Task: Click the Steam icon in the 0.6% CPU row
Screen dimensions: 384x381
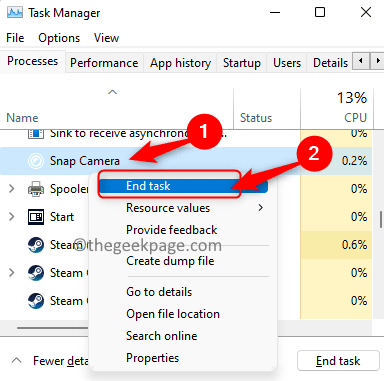Action: pyautogui.click(x=36, y=245)
